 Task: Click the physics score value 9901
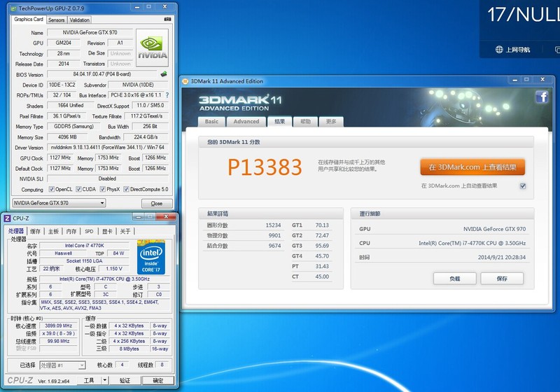click(274, 236)
